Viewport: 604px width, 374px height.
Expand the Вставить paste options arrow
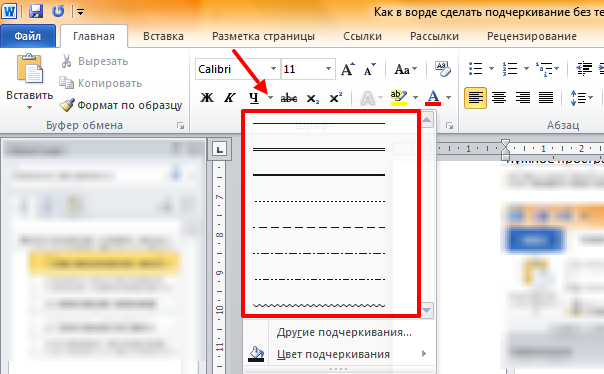(x=30, y=108)
